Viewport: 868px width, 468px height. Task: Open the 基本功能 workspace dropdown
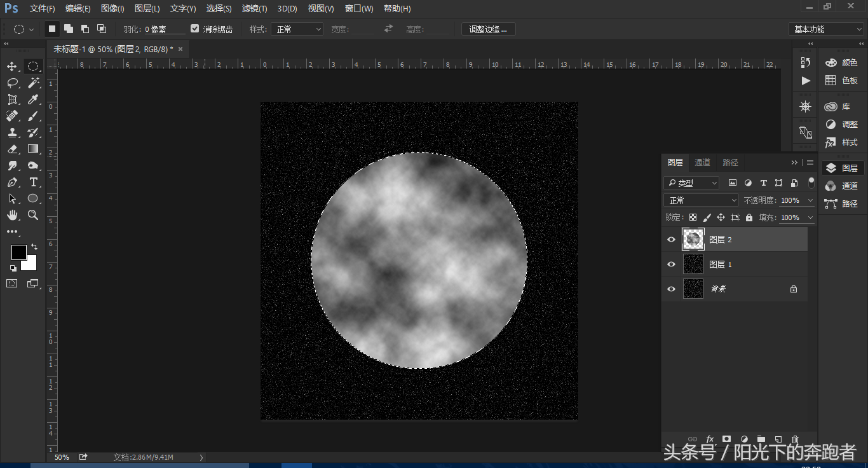(827, 29)
